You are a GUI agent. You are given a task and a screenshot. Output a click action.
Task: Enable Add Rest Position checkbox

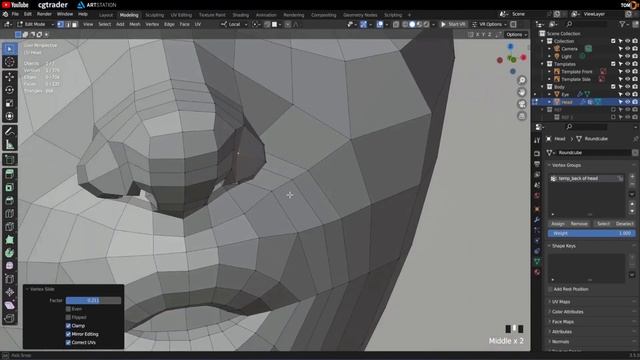pos(550,289)
